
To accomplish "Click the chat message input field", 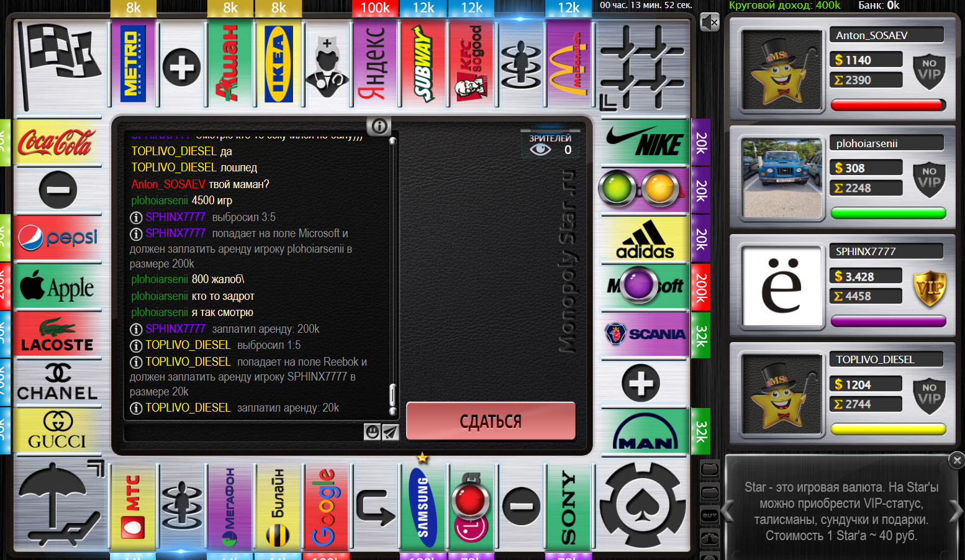I will point(243,431).
